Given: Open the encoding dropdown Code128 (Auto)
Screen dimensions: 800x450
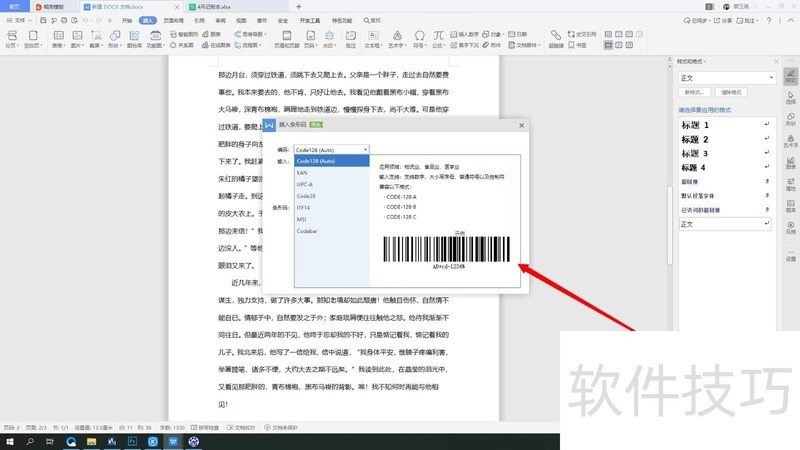Looking at the screenshot, I should 331,150.
